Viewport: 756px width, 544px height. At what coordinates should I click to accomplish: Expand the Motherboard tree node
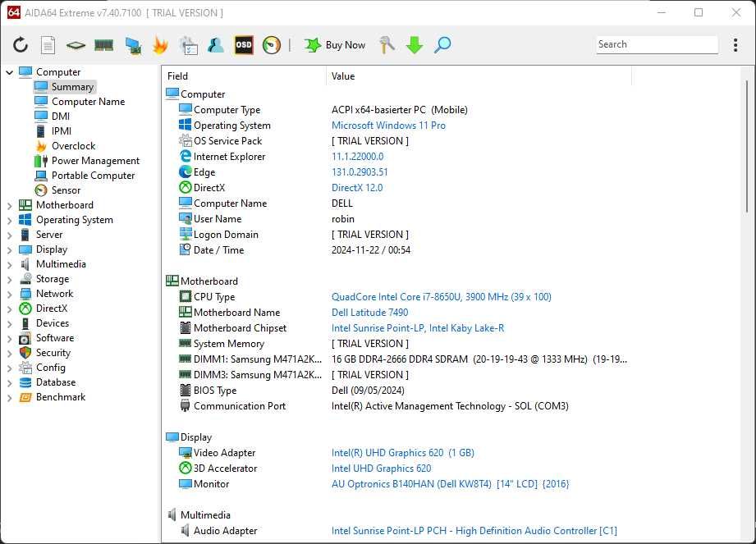click(x=9, y=206)
